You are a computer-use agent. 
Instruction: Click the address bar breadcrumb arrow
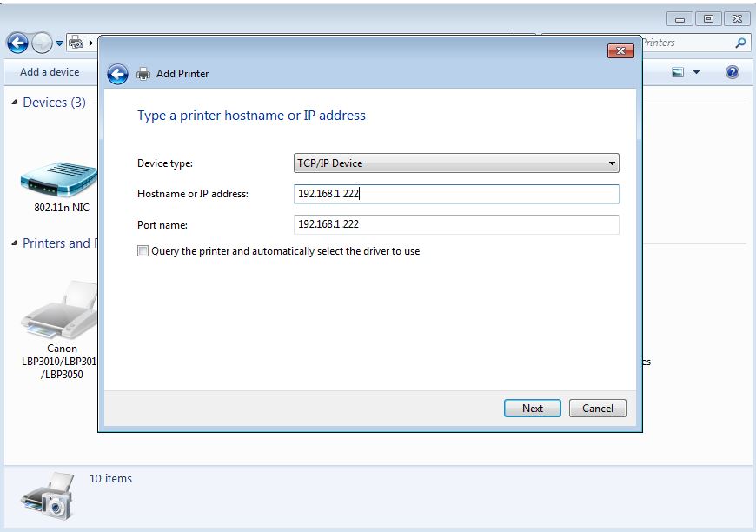(x=90, y=43)
